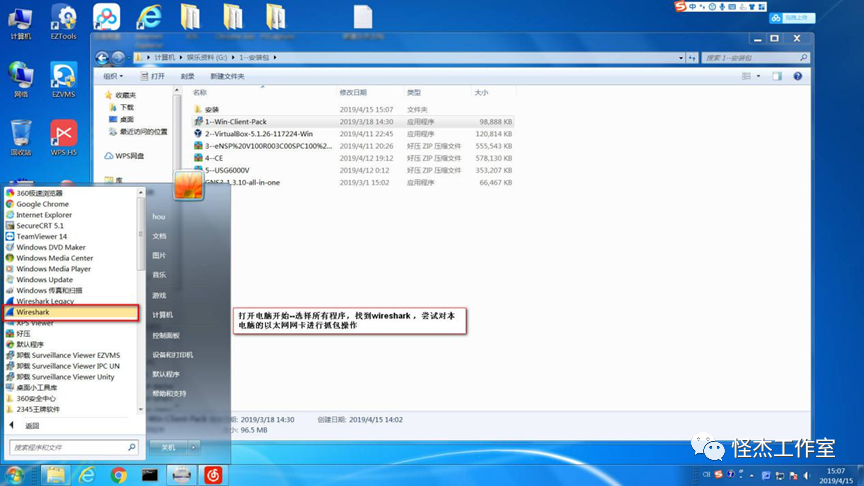Open the 组织 dropdown menu in Explorer

[113, 76]
